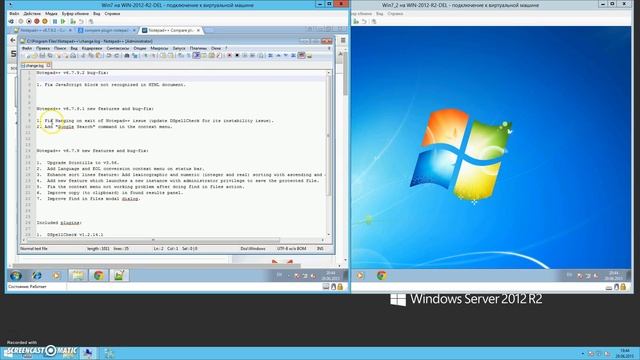
Task: Open Replace dialog icon in Notepad++ toolbar
Action: pyautogui.click(x=135, y=55)
